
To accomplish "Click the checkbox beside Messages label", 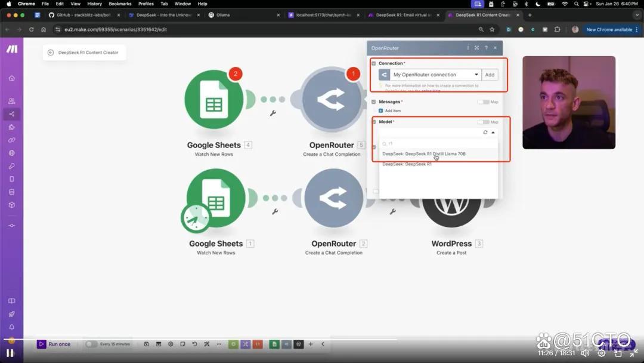I will point(374,102).
